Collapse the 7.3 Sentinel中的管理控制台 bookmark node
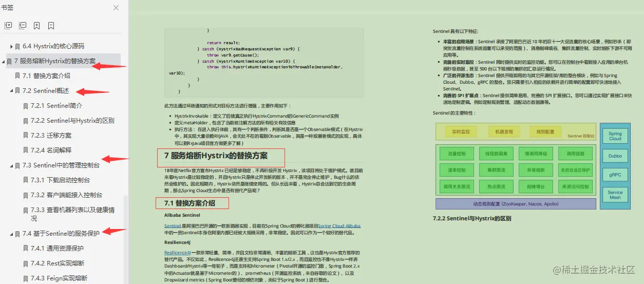 click(11, 165)
